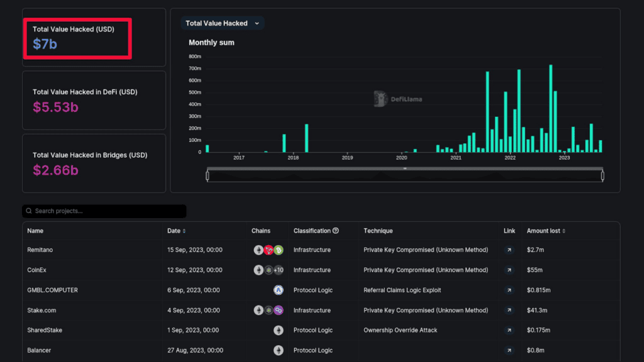Click the green Bitcoin Cash icon for Remitano
644x362 pixels.
pyautogui.click(x=279, y=250)
